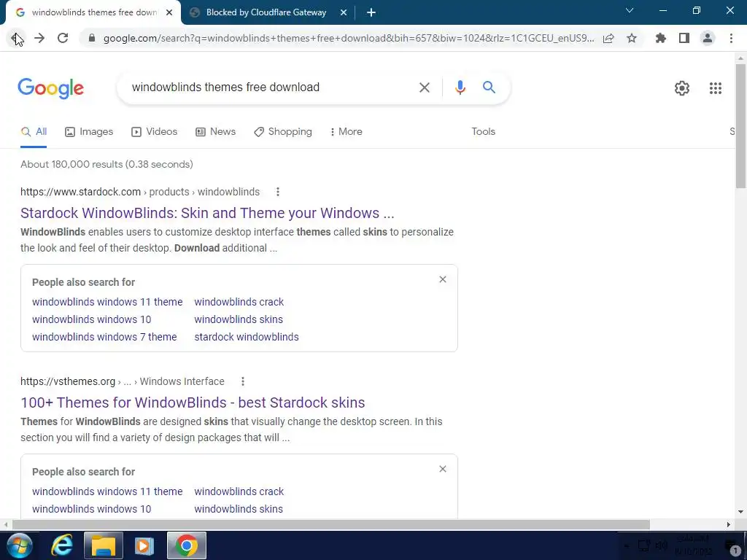Select the All results tab
This screenshot has width=747, height=560.
[34, 132]
